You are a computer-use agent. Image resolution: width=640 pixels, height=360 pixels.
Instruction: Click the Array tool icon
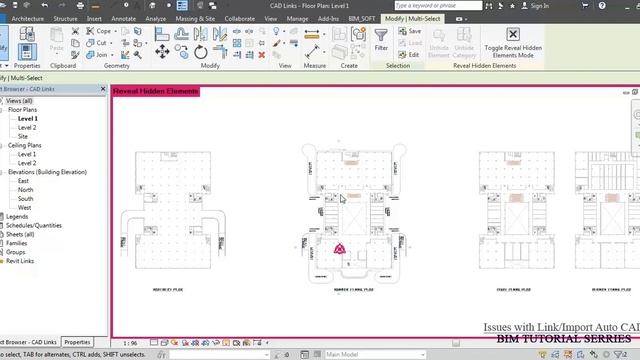[x=237, y=43]
